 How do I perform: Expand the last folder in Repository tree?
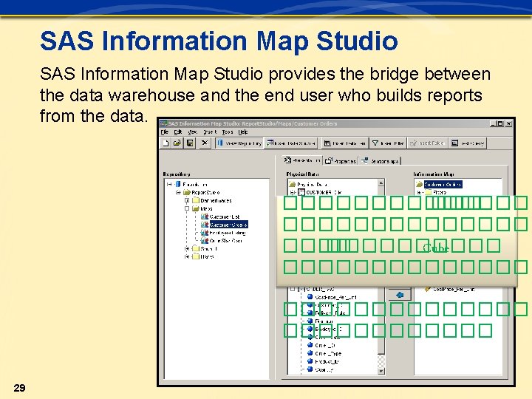[187, 257]
